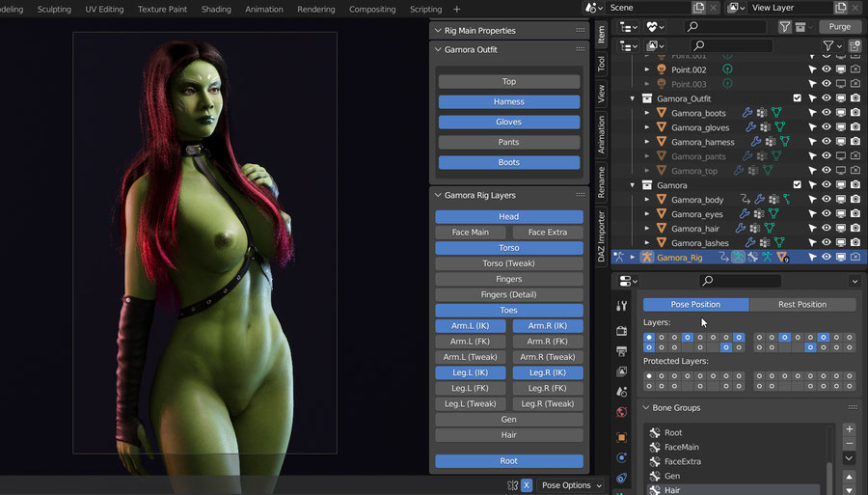Select Rest Position button

click(x=802, y=304)
